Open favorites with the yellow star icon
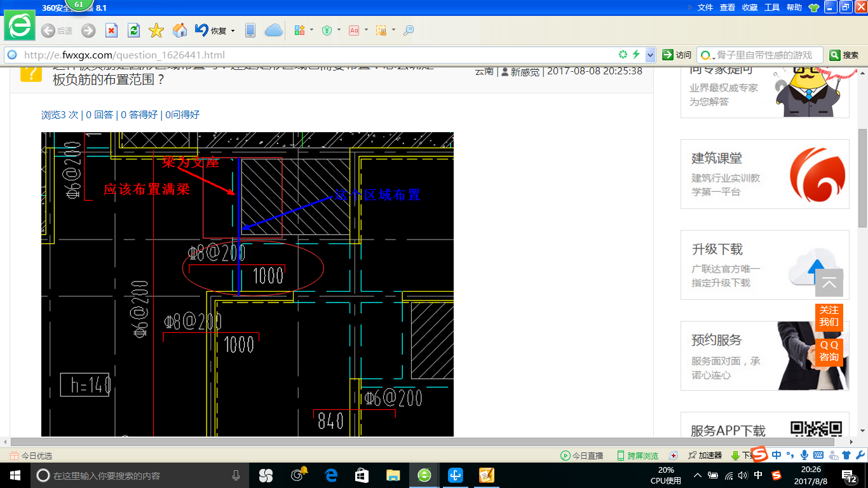This screenshot has height=488, width=868. point(156,30)
